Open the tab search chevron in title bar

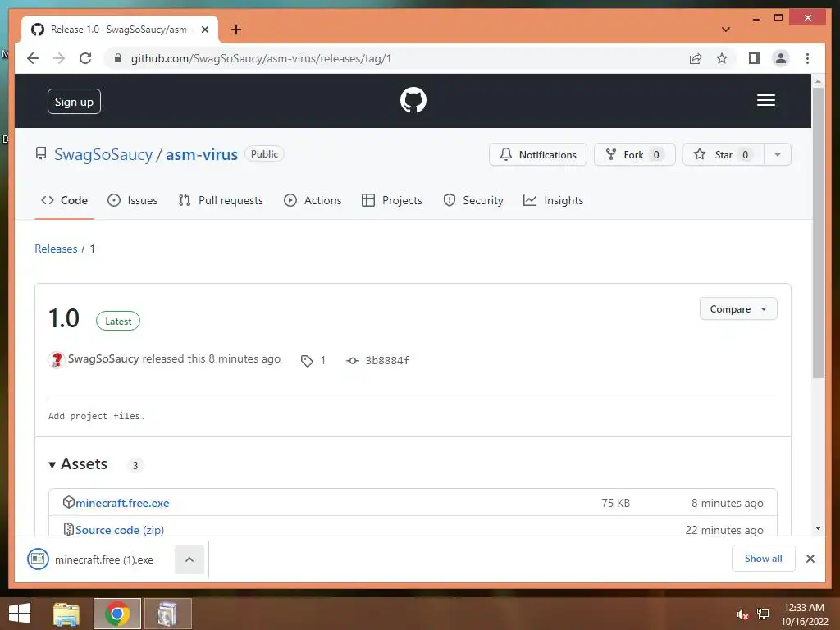(x=725, y=30)
